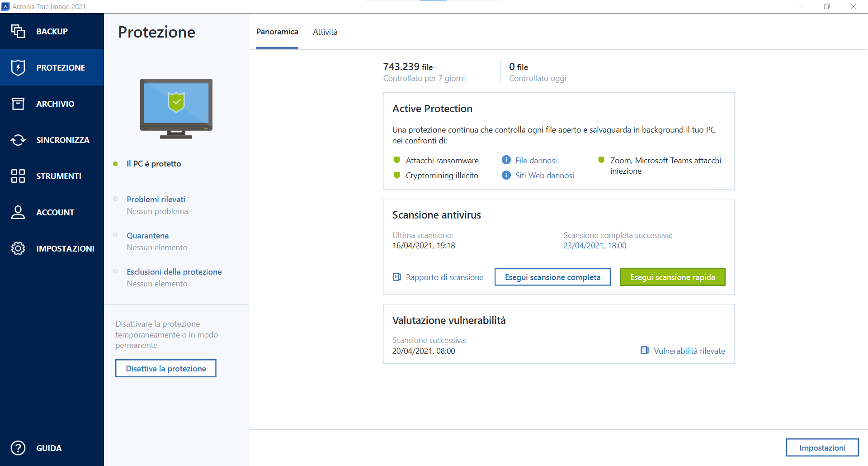The height and width of the screenshot is (466, 868).
Task: Open Vulnerabilità rilevate link
Action: (x=689, y=351)
